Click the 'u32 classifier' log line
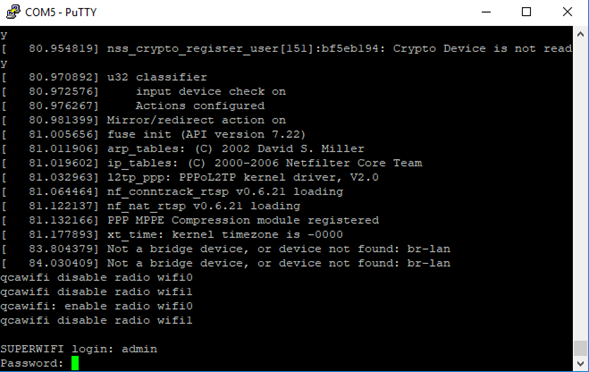Image resolution: width=589 pixels, height=372 pixels. (x=104, y=77)
